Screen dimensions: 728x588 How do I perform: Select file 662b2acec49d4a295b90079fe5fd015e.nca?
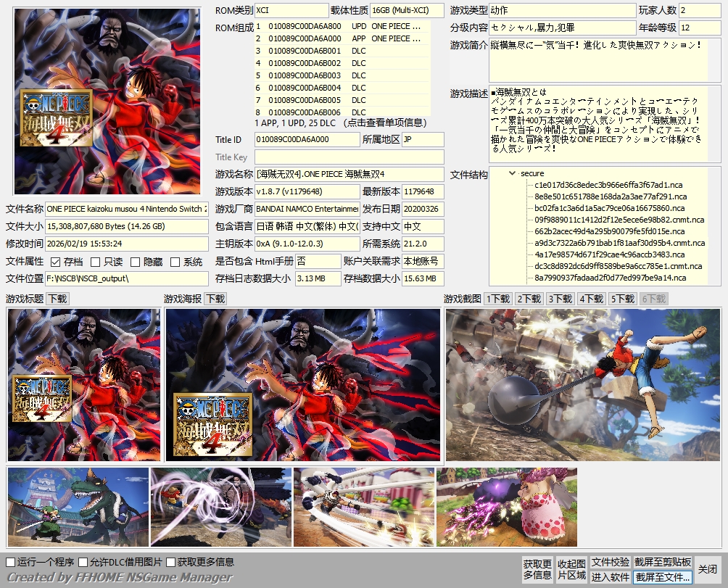coord(609,231)
